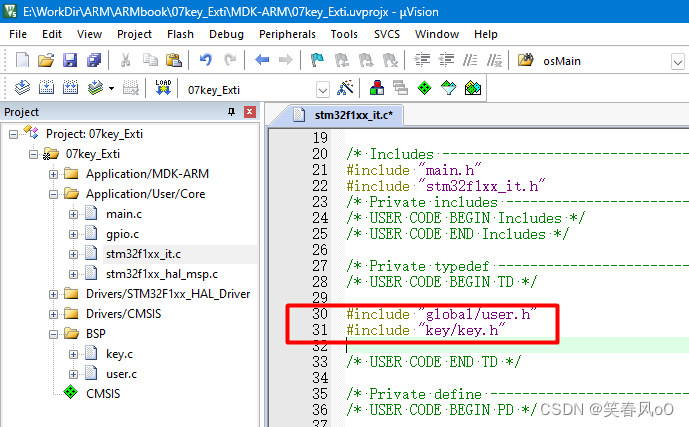Close the Project panel
This screenshot has height=427, width=689.
(250, 112)
